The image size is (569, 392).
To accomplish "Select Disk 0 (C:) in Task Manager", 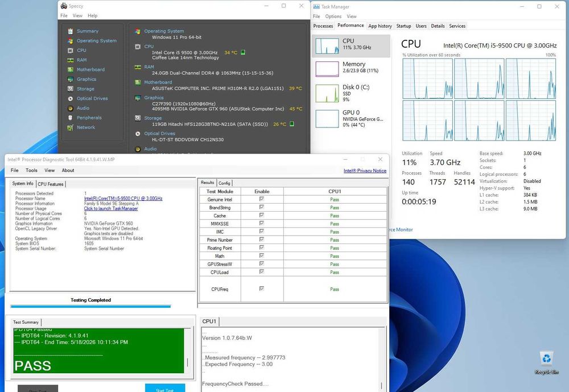I will click(351, 93).
